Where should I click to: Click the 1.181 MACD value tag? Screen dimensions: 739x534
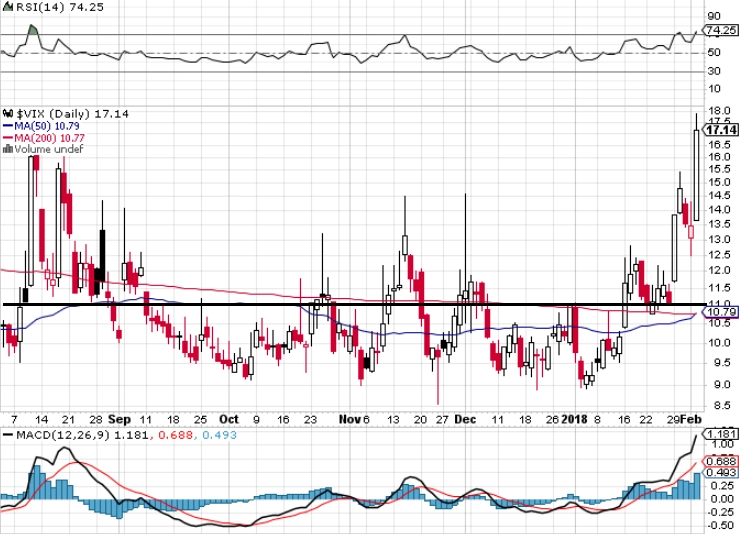click(x=722, y=434)
